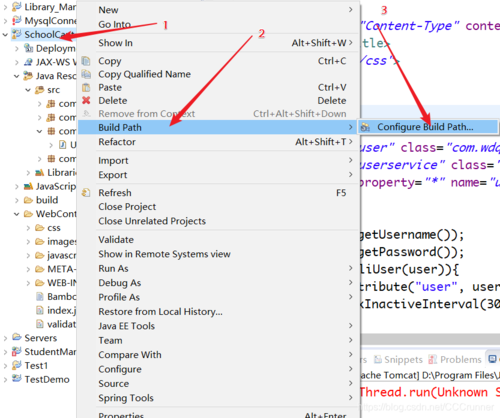Click the Java Resources icon
Image resolution: width=500 pixels, height=418 pixels.
click(x=28, y=76)
